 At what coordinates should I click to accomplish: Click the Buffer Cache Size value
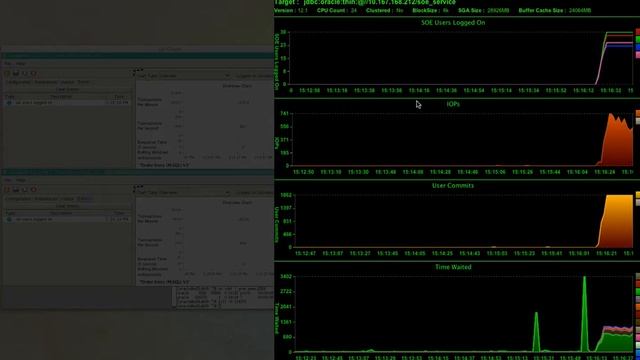click(580, 11)
